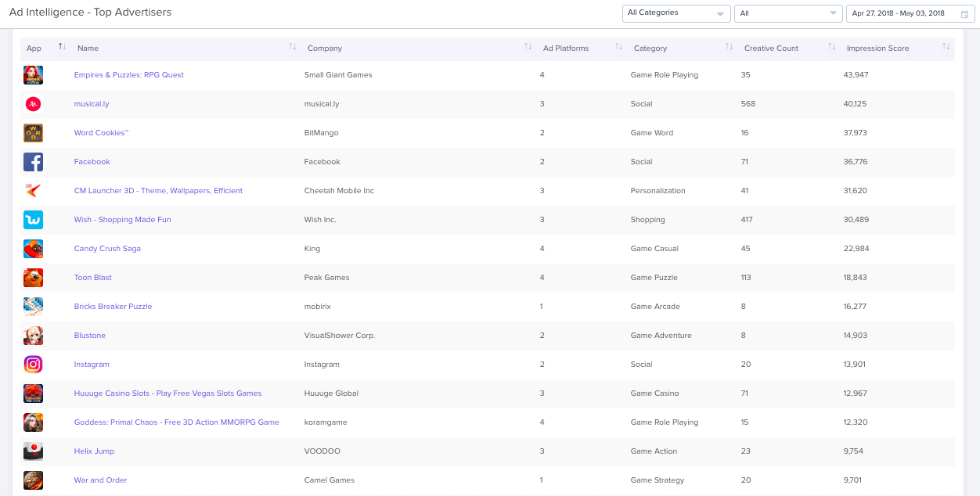Click the Name column header
980x496 pixels.
[88, 49]
